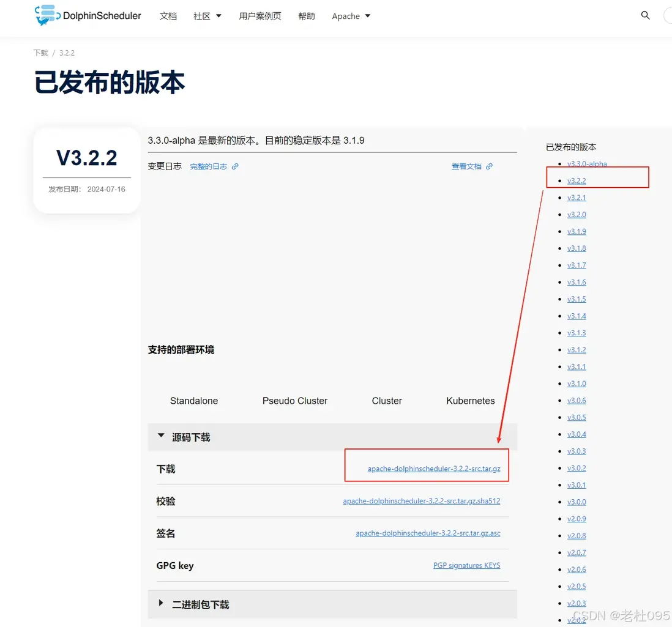672x627 pixels.
Task: Open the 帮助 menu item
Action: pyautogui.click(x=307, y=17)
